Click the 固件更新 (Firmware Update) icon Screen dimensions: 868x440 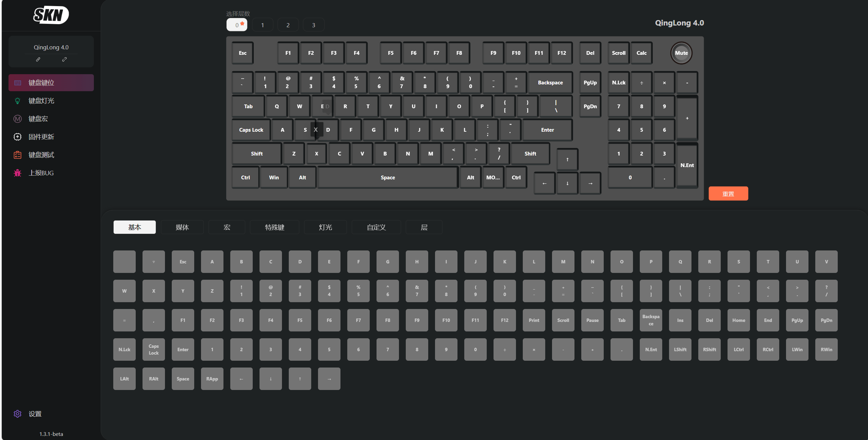pos(17,136)
